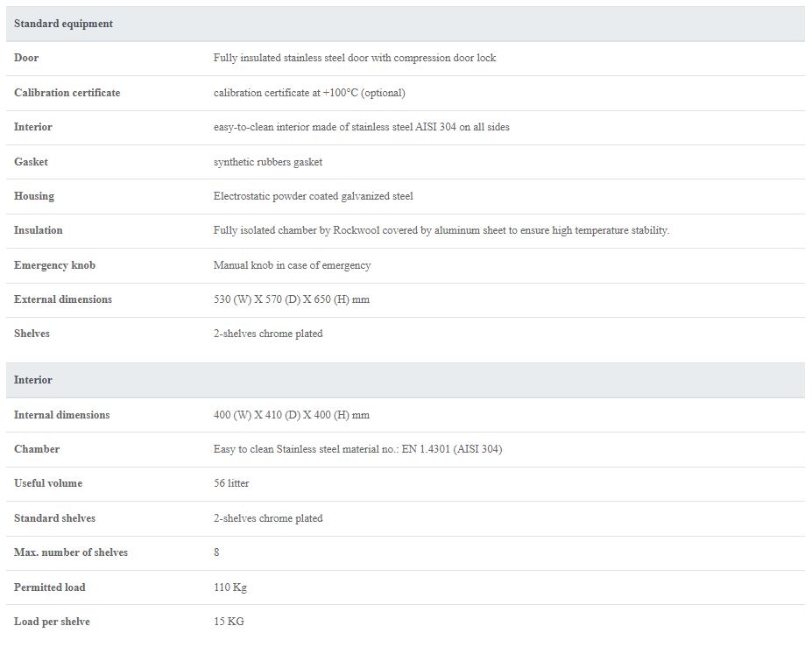Select the Shelves row in Standard equipment
This screenshot has height=647, width=812.
406,334
